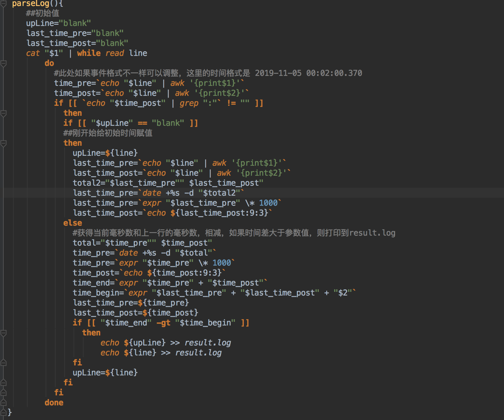Click the comment containing 2019-11-05 00:02:00.370
Viewport: 504px width, 420px height.
coord(208,73)
